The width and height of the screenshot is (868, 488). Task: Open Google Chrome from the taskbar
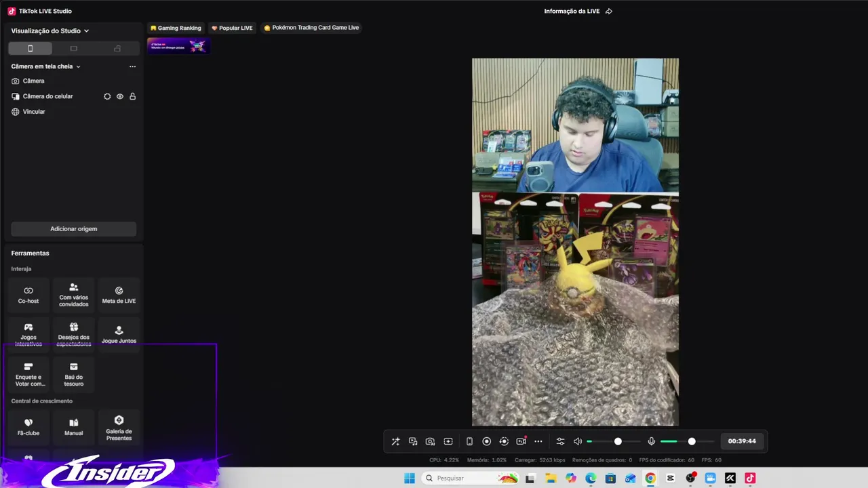[650, 479]
